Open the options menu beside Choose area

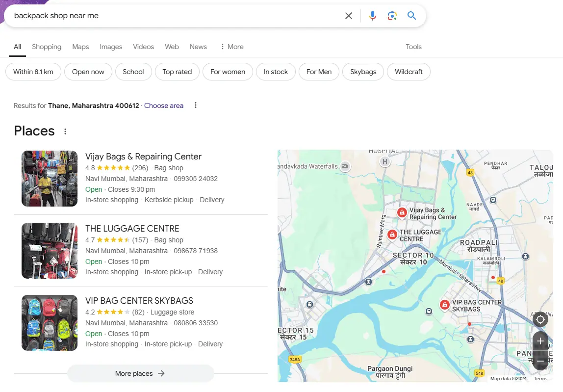click(x=195, y=105)
